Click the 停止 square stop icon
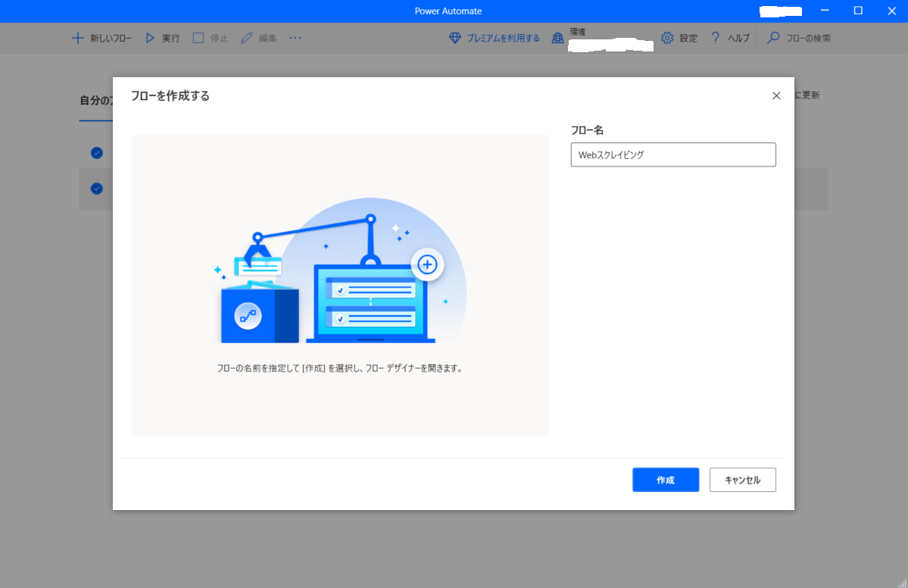Viewport: 908px width, 588px height. 198,38
